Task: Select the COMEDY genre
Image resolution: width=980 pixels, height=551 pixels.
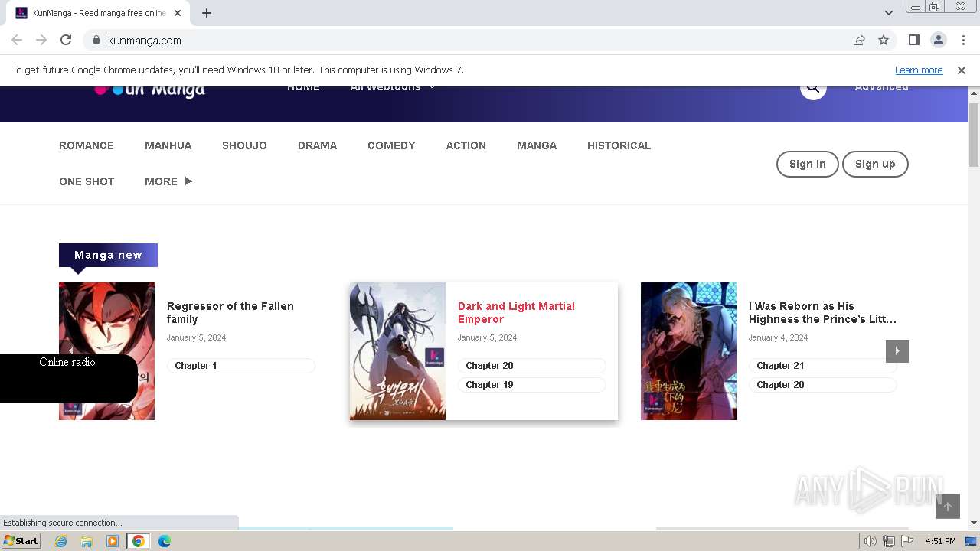Action: [391, 145]
